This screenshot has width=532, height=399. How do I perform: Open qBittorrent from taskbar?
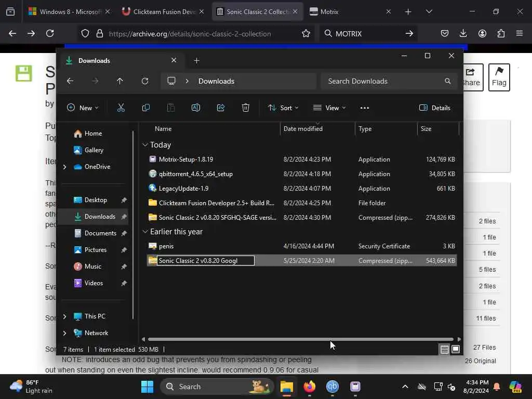point(332,387)
